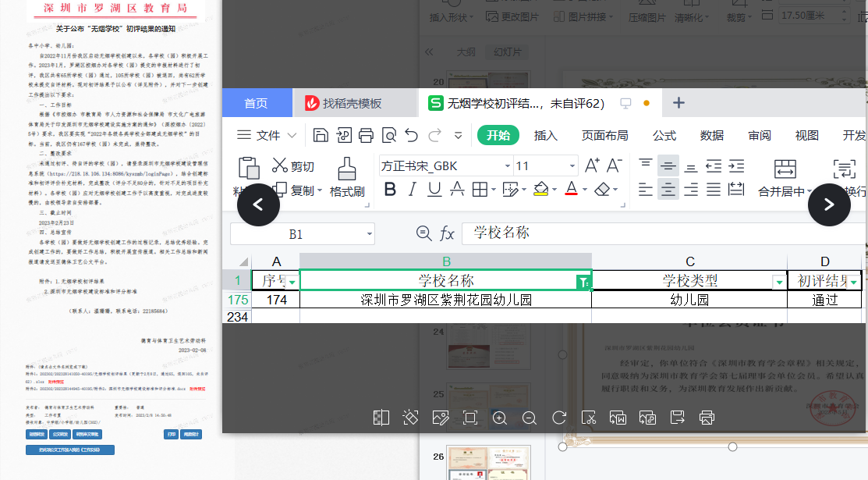
Task: Click the strikethrough A icon
Action: pyautogui.click(x=457, y=190)
